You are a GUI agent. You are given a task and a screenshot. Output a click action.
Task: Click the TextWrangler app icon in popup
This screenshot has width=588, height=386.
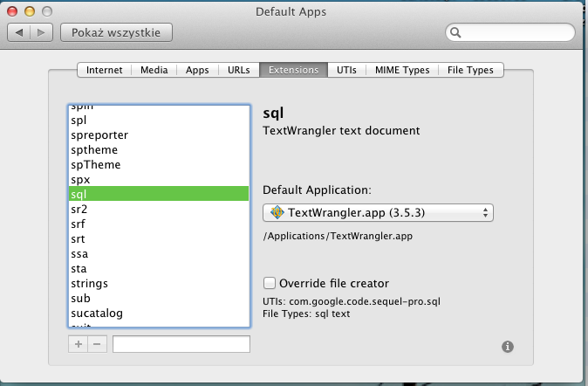(277, 213)
